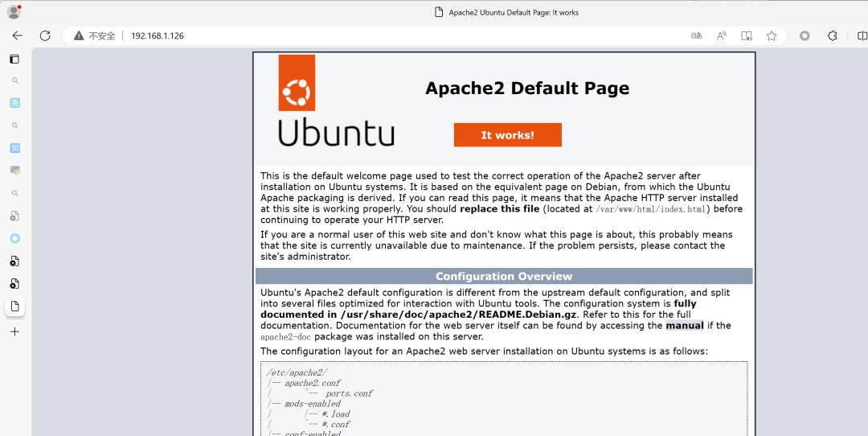Select the active Apache page vertical tab
868x436 pixels.
click(15, 306)
